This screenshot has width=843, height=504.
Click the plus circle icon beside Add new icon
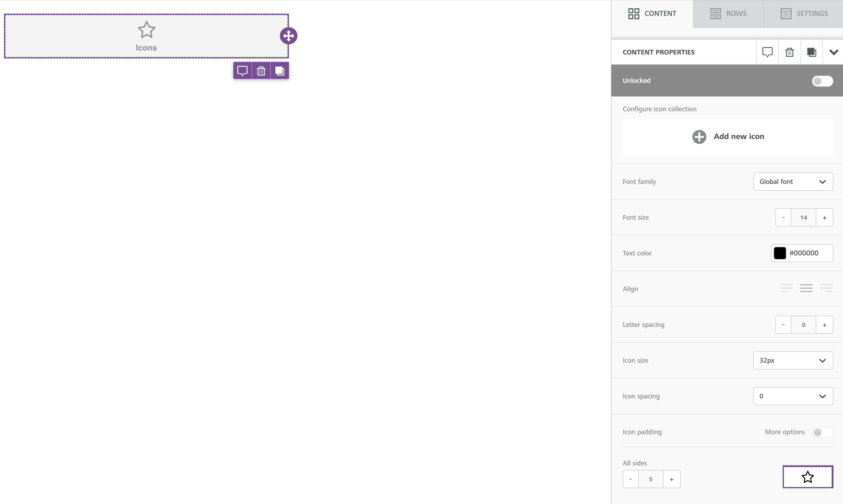[699, 136]
